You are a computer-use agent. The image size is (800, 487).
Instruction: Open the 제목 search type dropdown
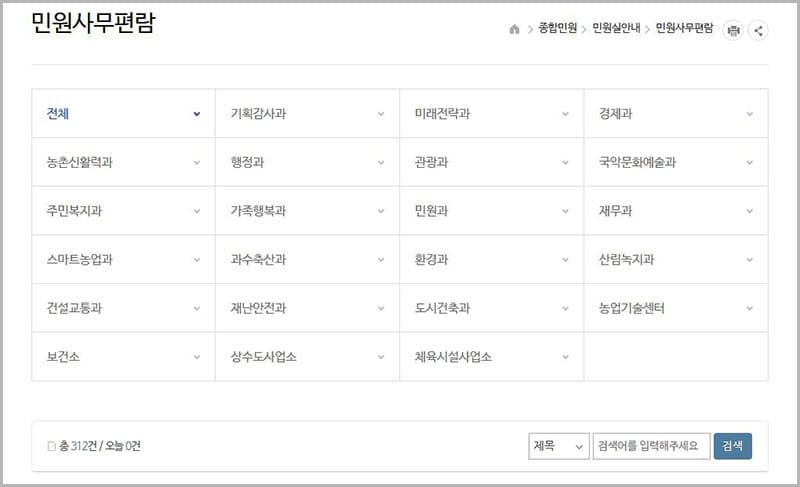tap(558, 446)
